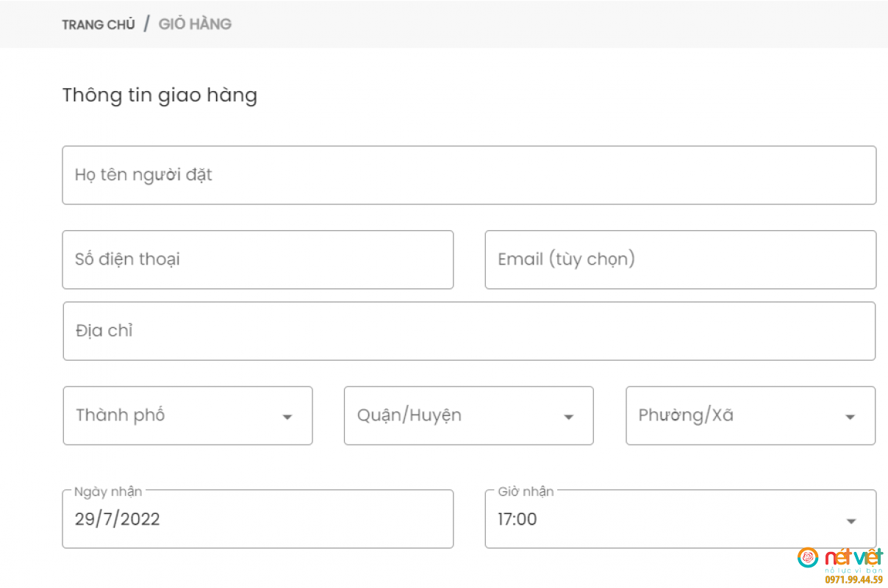Image resolution: width=888 pixels, height=588 pixels.
Task: Click the Ngày nhận date 29/7/2022
Action: tap(257, 520)
